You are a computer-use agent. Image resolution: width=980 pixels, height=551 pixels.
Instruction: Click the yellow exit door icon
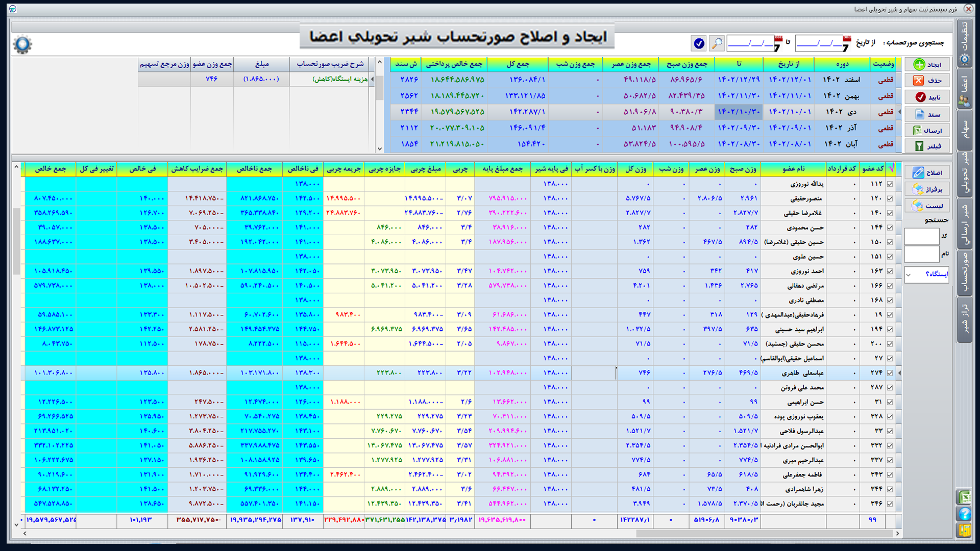pyautogui.click(x=964, y=531)
